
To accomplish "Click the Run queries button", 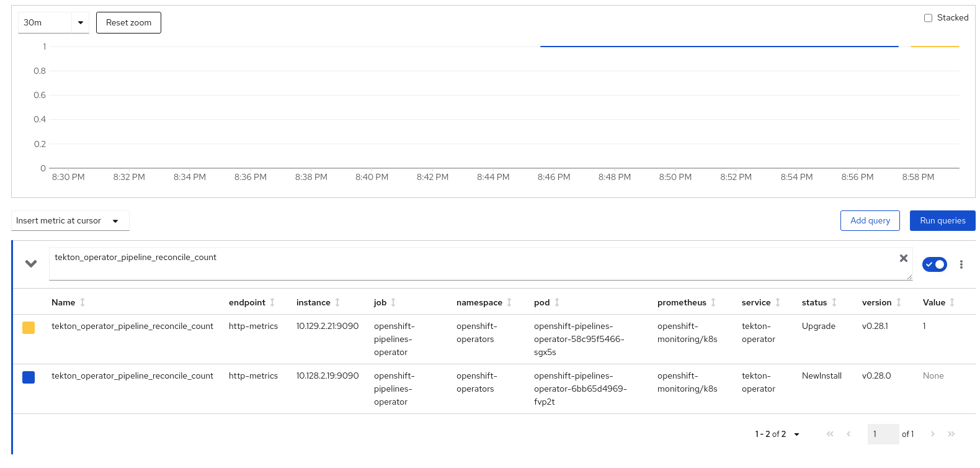I will coord(942,220).
